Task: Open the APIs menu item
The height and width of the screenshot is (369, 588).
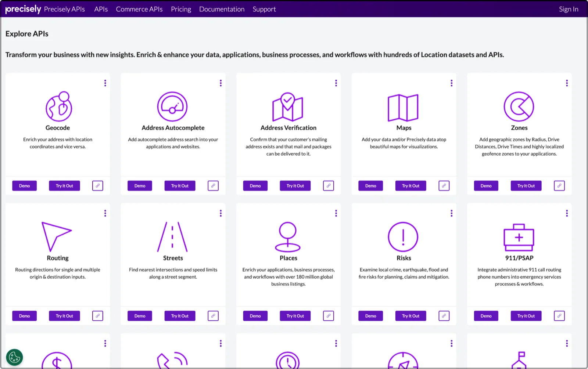Action: coord(101,9)
